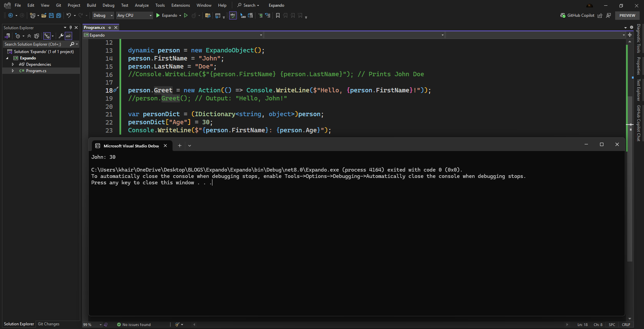The image size is (644, 329).
Task: Click the Undo arrow icon
Action: pos(68,15)
